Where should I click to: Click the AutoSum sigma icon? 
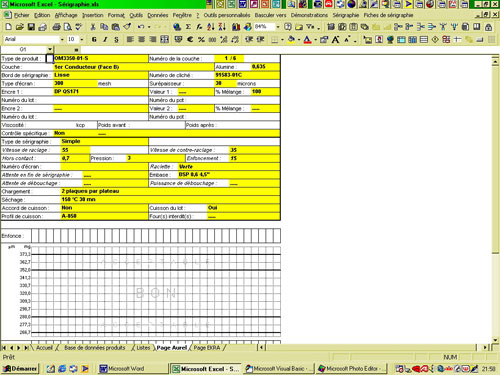pos(188,27)
